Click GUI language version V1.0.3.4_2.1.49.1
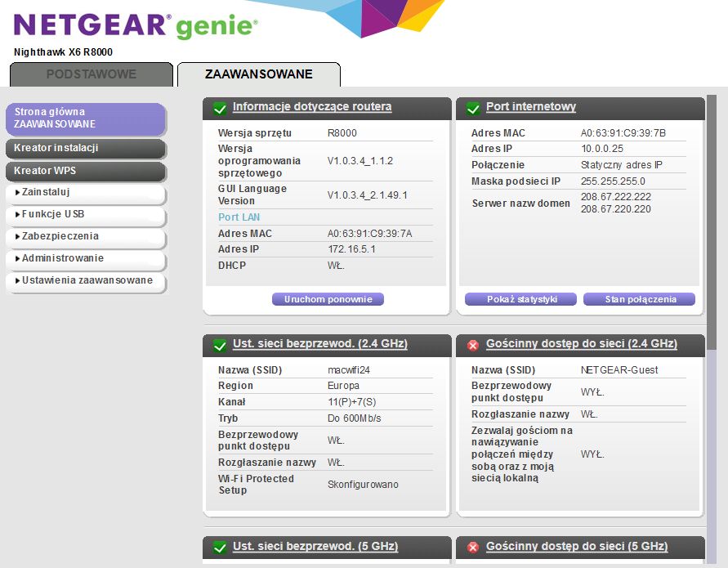 (367, 195)
